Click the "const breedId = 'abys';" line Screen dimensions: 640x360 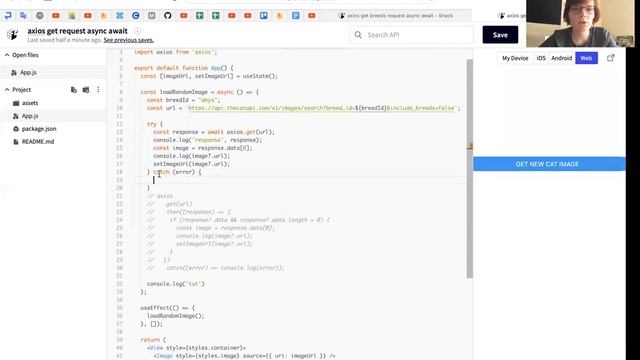pyautogui.click(x=184, y=100)
